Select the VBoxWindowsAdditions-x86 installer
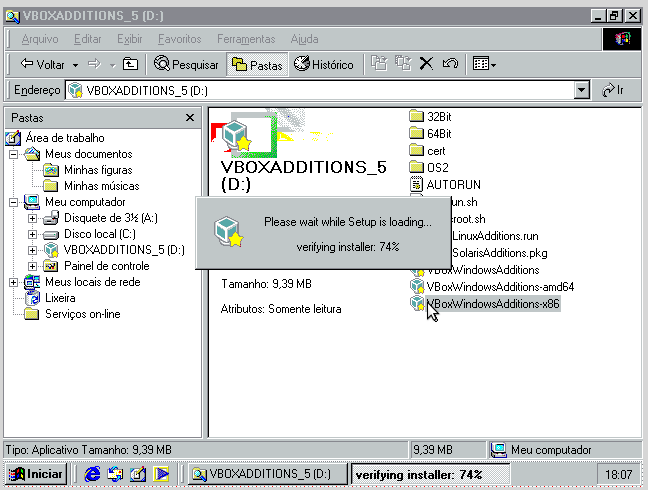The width and height of the screenshot is (648, 490). [x=493, y=304]
